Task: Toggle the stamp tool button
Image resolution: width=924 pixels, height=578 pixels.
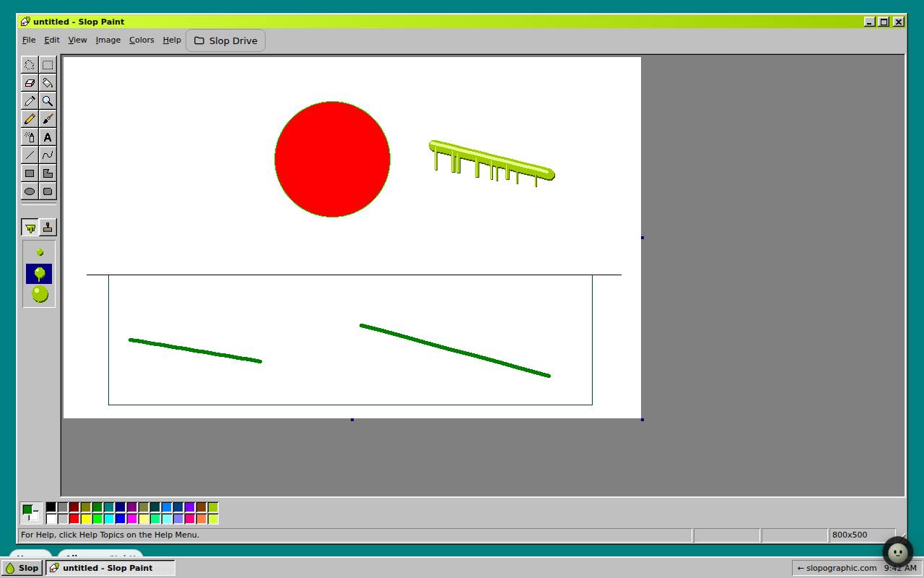Action: click(x=48, y=228)
